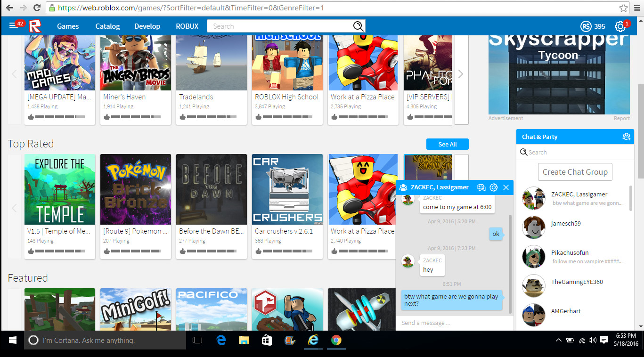
Task: Bookmark this page with the star icon
Action: tap(623, 8)
